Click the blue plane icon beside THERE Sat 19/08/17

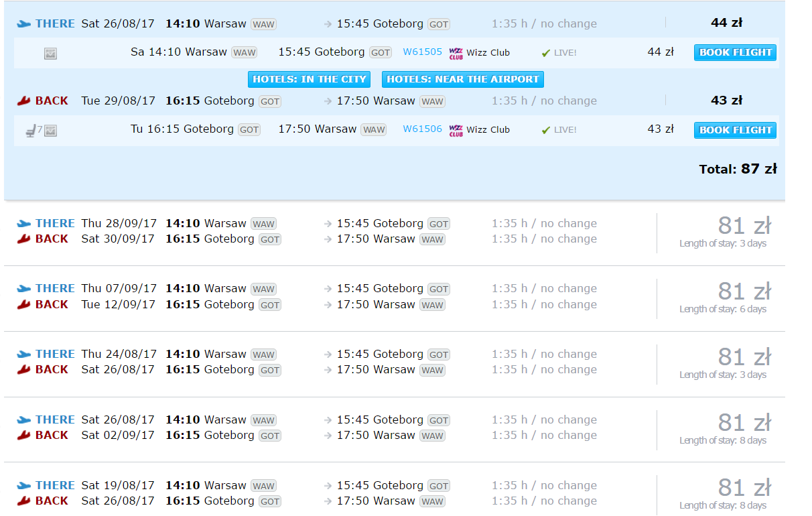click(x=24, y=486)
